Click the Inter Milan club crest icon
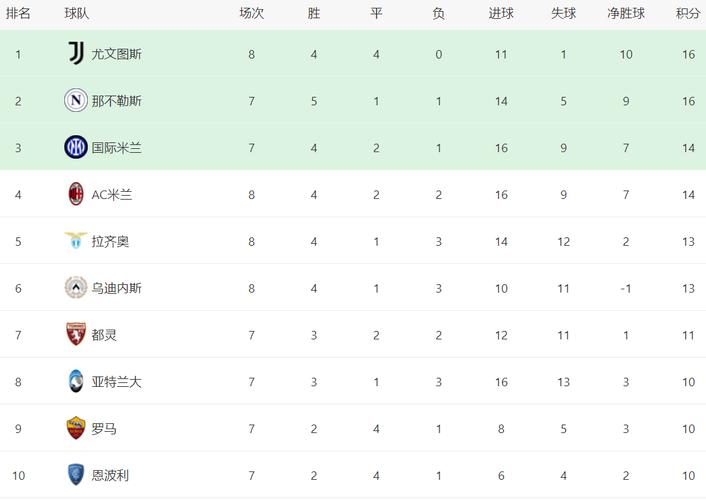 point(76,147)
